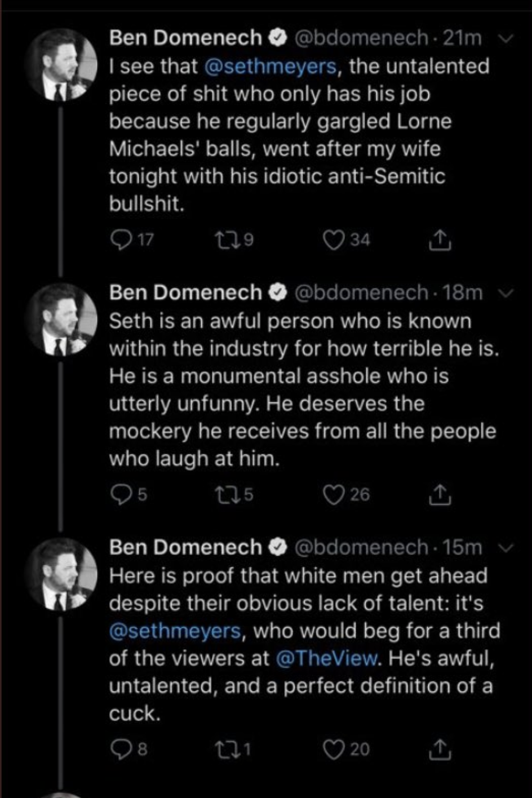Screen dimensions: 532x798
Task: Like the tweet with 26 likes
Action: coord(333,494)
